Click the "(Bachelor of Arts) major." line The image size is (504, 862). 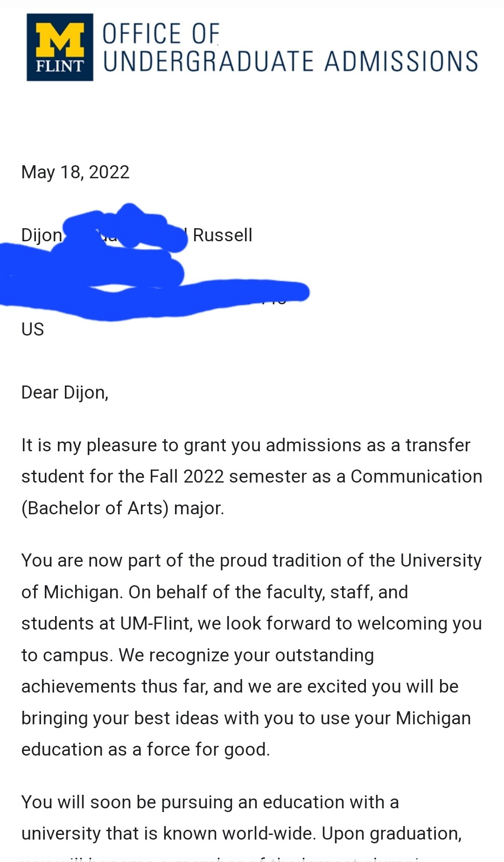pos(123,508)
